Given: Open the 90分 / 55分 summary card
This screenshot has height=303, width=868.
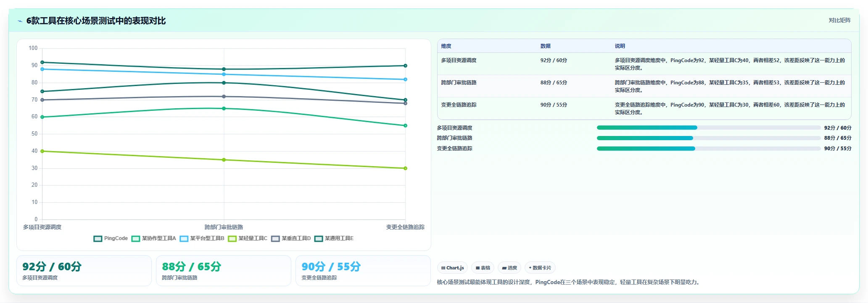Looking at the screenshot, I should [363, 271].
